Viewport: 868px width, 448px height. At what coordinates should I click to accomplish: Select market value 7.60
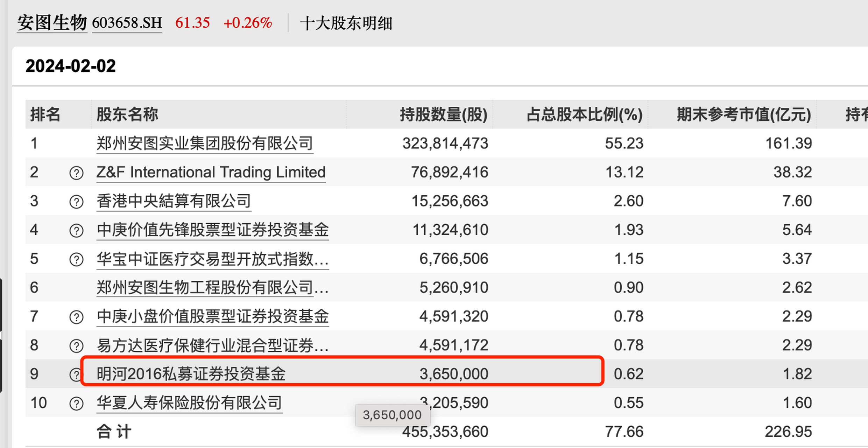(797, 201)
